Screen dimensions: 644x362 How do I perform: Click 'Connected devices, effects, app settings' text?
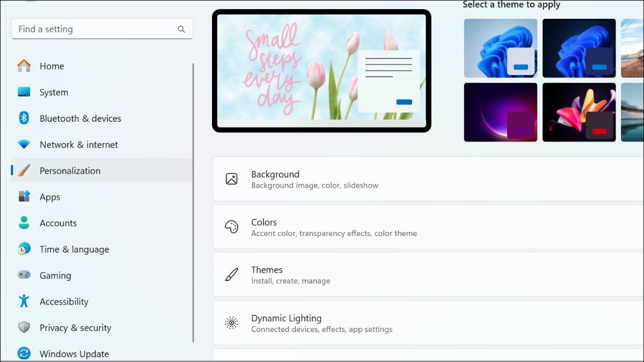click(x=321, y=329)
